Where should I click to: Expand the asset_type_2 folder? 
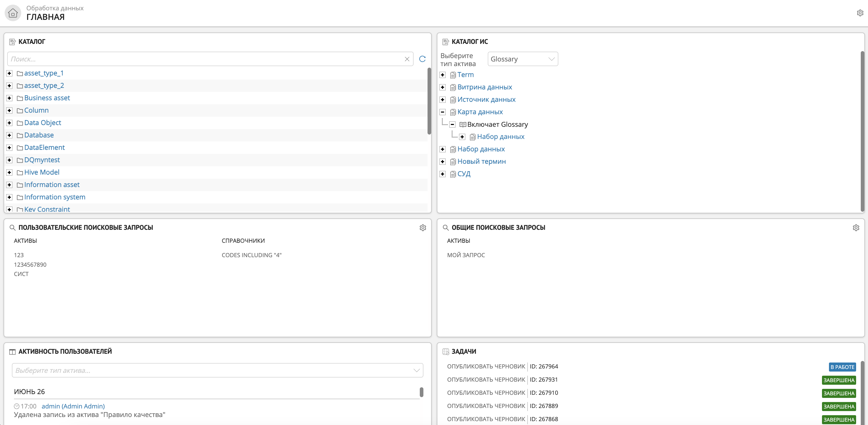pyautogui.click(x=9, y=86)
